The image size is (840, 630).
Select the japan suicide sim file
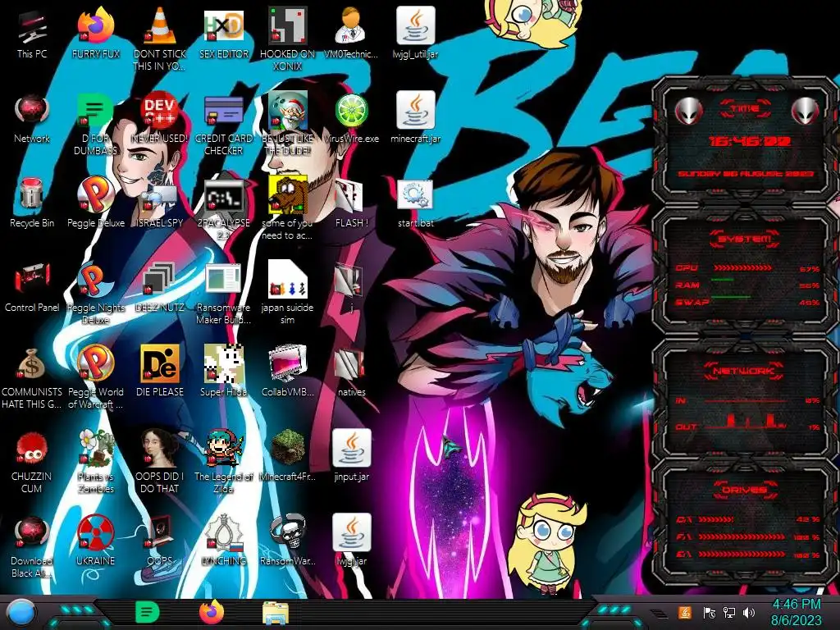[288, 280]
